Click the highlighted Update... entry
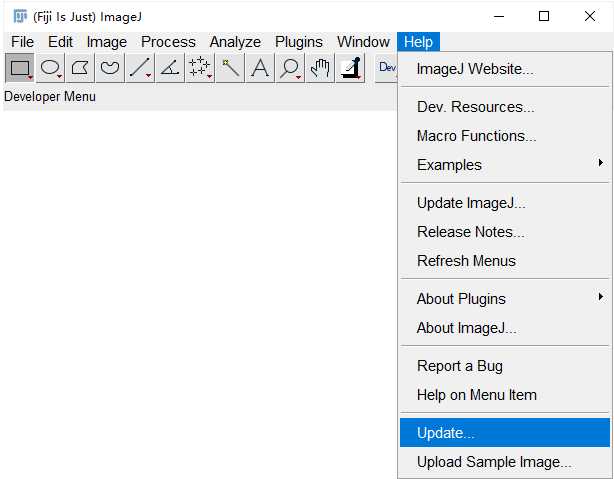The image size is (614, 479). (x=505, y=433)
